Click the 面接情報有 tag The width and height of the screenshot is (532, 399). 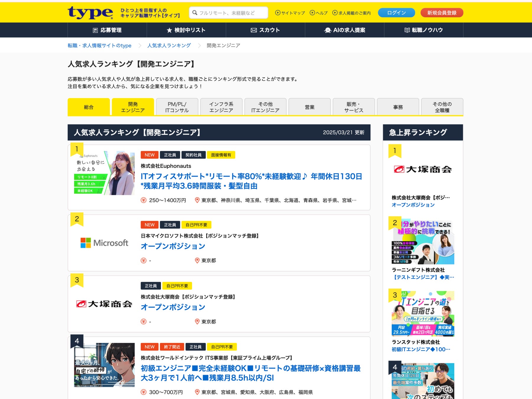point(221,155)
